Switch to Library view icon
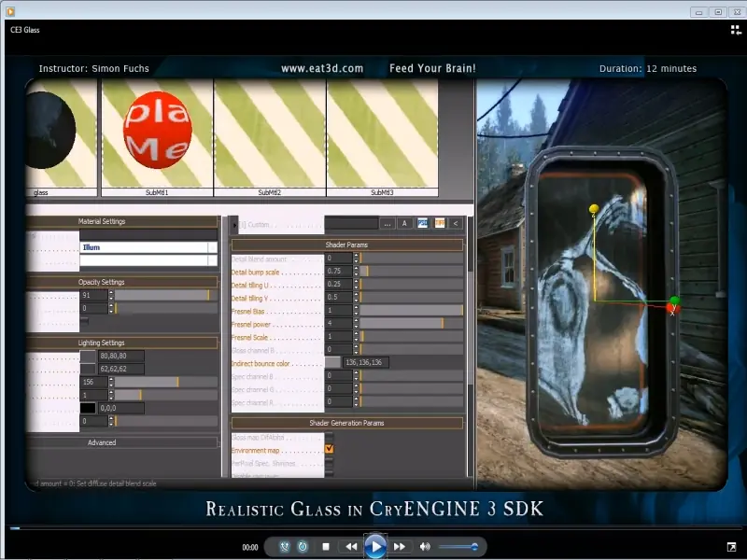The height and width of the screenshot is (560, 747). (736, 31)
